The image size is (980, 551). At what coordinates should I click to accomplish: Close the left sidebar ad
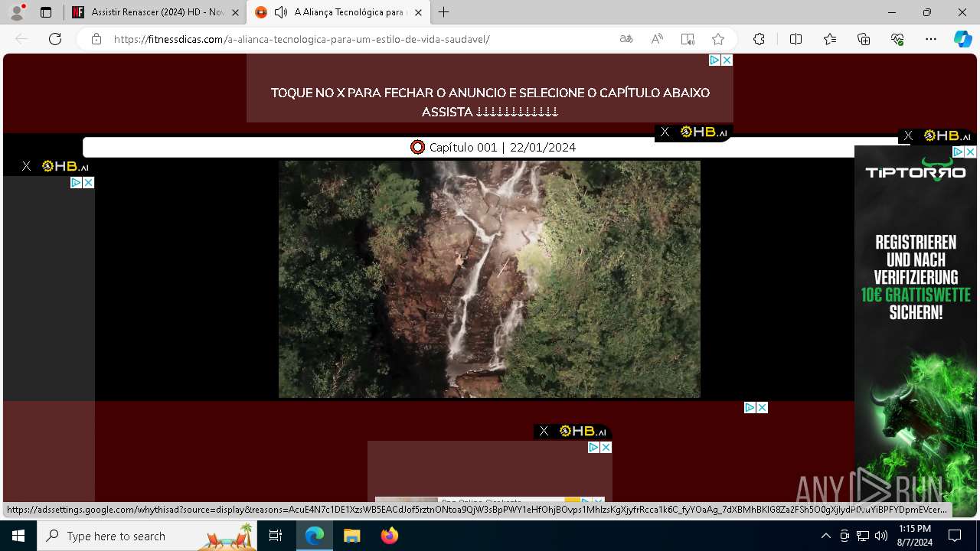point(89,182)
